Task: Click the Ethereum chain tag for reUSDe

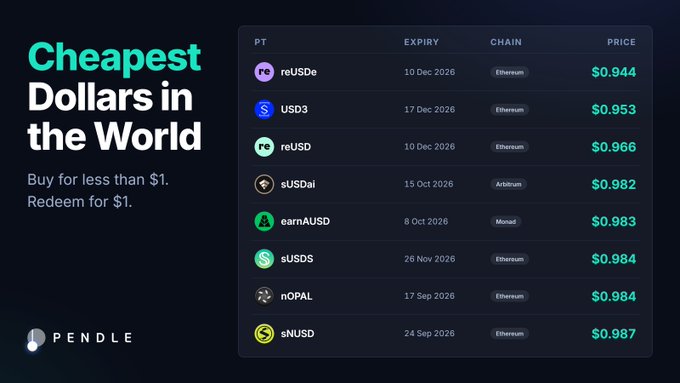Action: [510, 72]
